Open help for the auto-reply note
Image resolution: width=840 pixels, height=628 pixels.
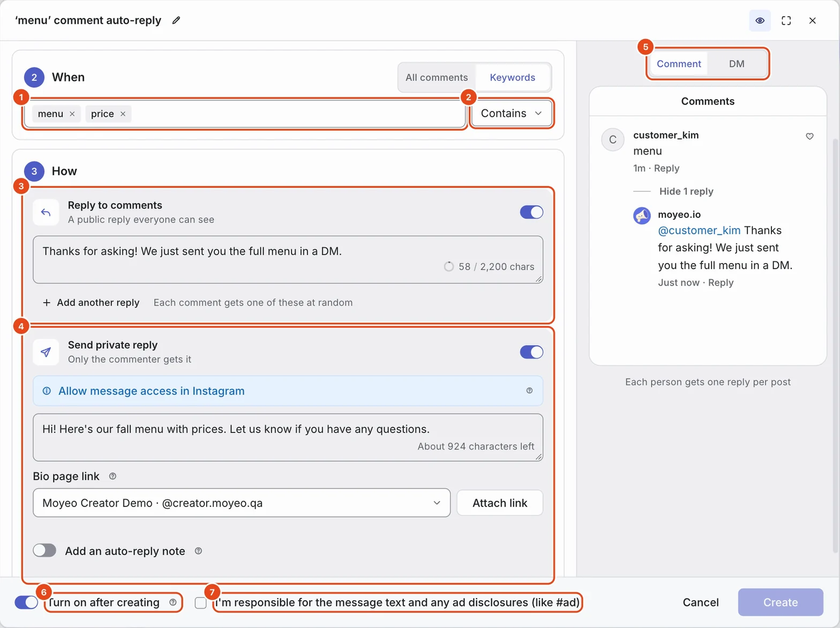pyautogui.click(x=198, y=551)
